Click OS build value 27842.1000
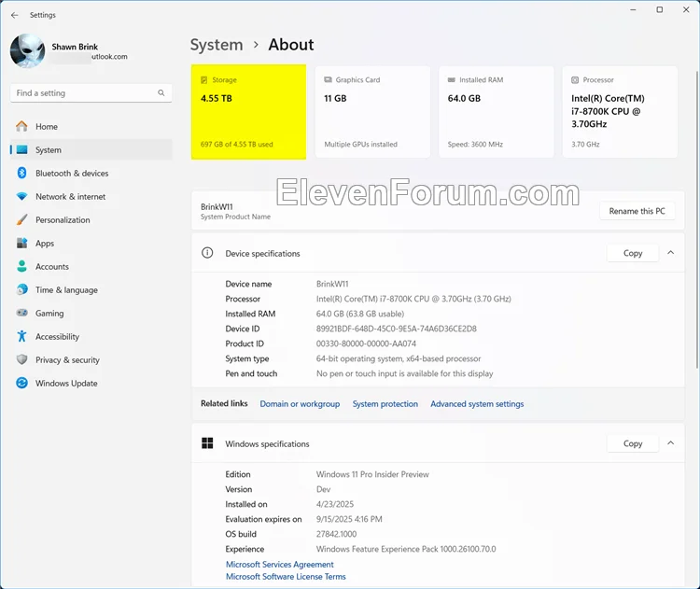Viewport: 700px width, 589px height. tap(337, 535)
